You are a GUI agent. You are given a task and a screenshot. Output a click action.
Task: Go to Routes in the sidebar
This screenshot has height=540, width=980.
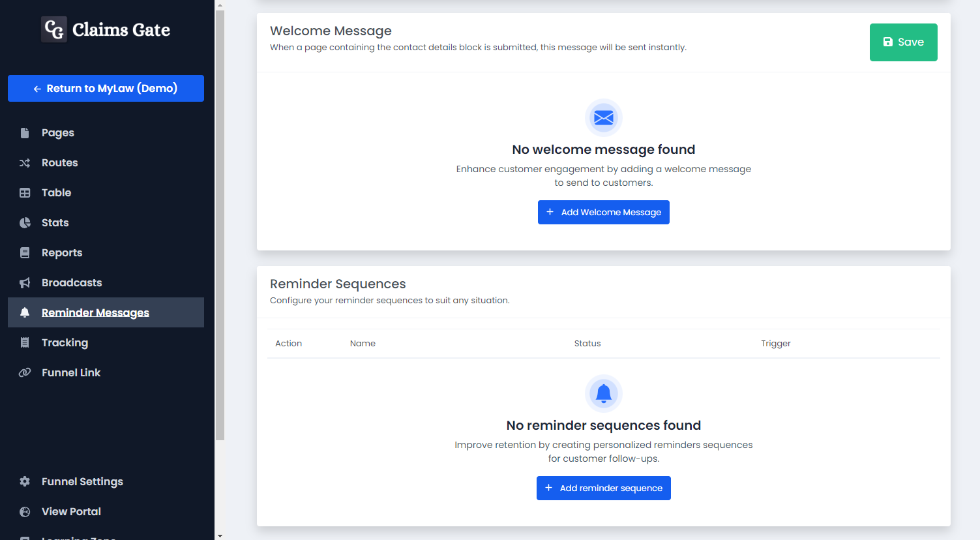(106, 163)
